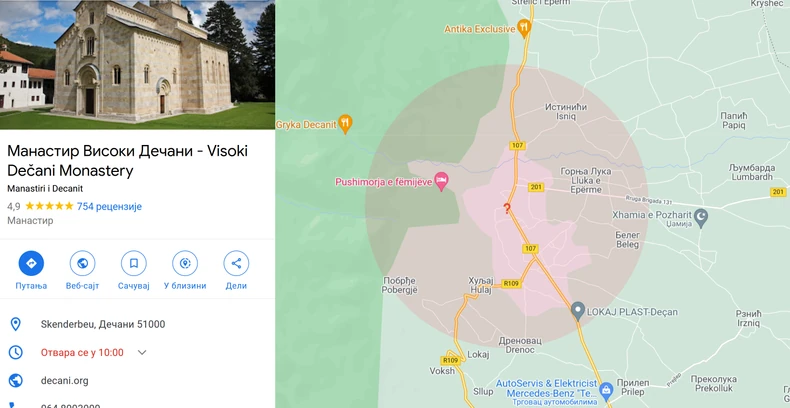790x408 pixels.
Task: Select Gryka Decanit restaurant marker
Action: click(345, 124)
